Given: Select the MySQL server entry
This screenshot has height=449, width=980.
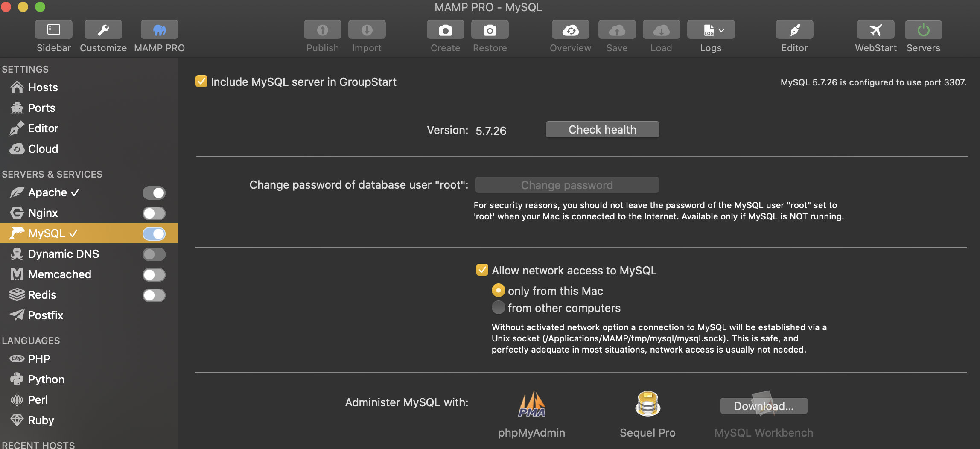Looking at the screenshot, I should [89, 233].
